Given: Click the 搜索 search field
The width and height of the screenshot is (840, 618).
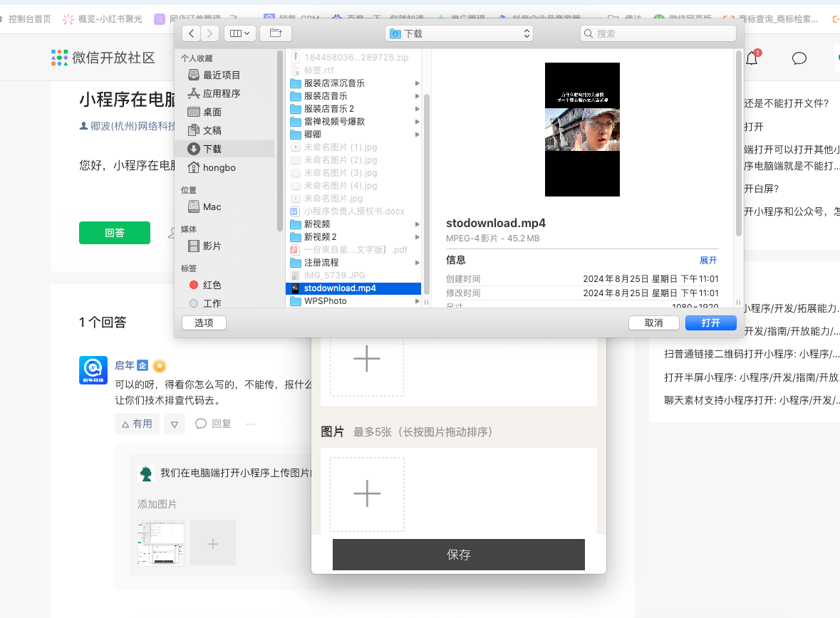Looking at the screenshot, I should pos(658,33).
